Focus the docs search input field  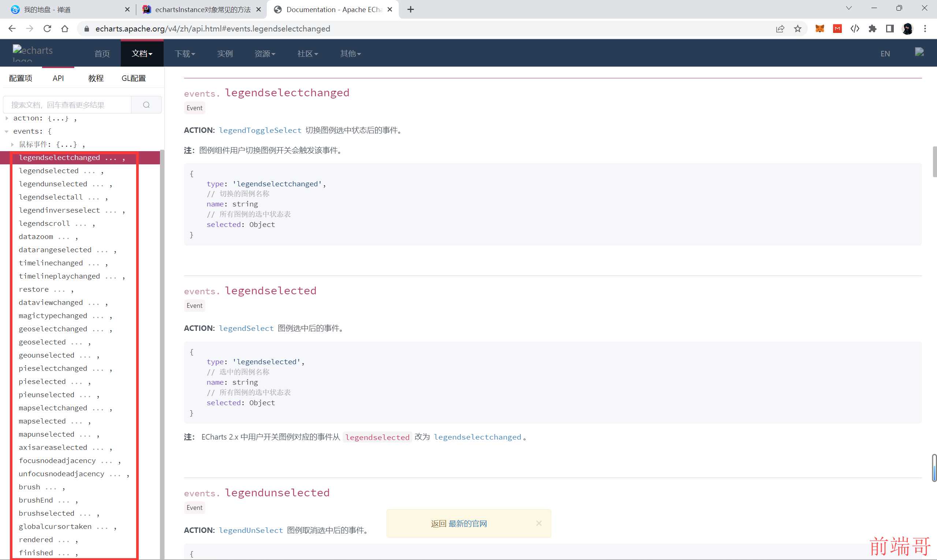coord(67,105)
